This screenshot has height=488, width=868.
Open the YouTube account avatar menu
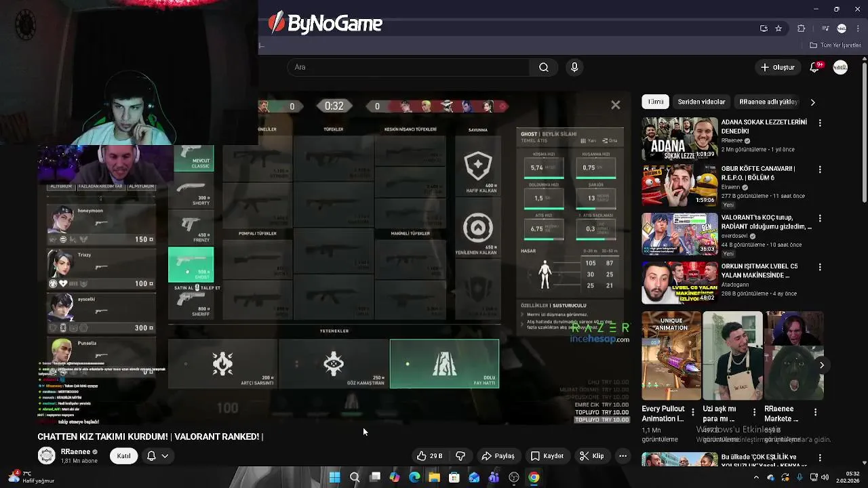point(840,67)
